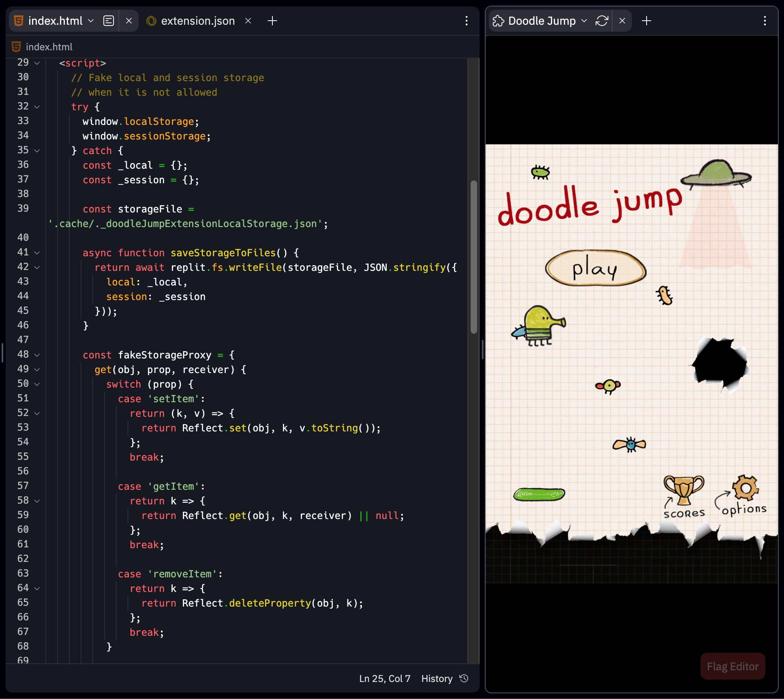Viewport: 784px width, 699px height.
Task: Click the extension.json kebab/overflow menu icon
Action: click(467, 20)
